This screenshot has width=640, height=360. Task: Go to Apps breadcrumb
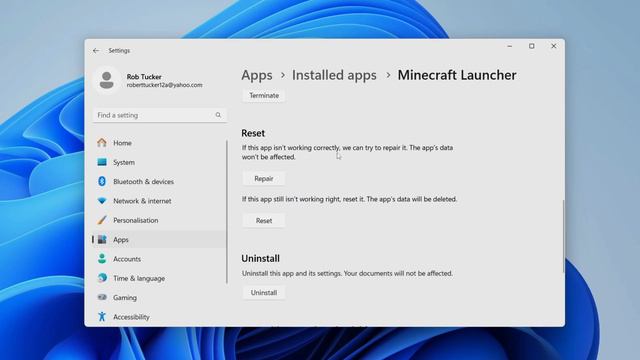[x=257, y=75]
